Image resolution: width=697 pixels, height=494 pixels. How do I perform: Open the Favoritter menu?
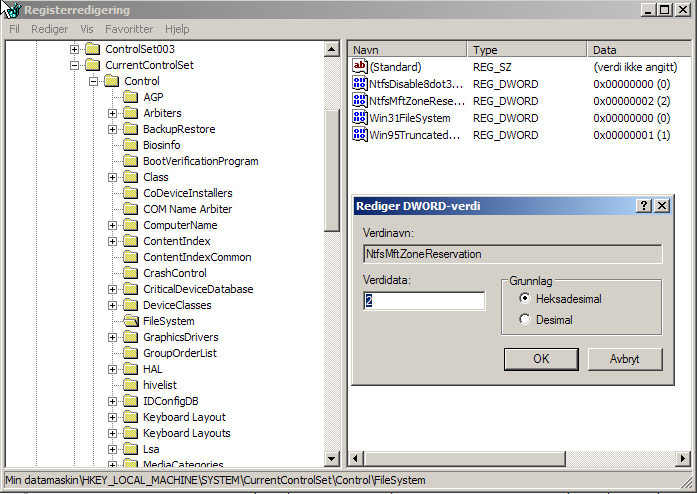click(x=129, y=29)
